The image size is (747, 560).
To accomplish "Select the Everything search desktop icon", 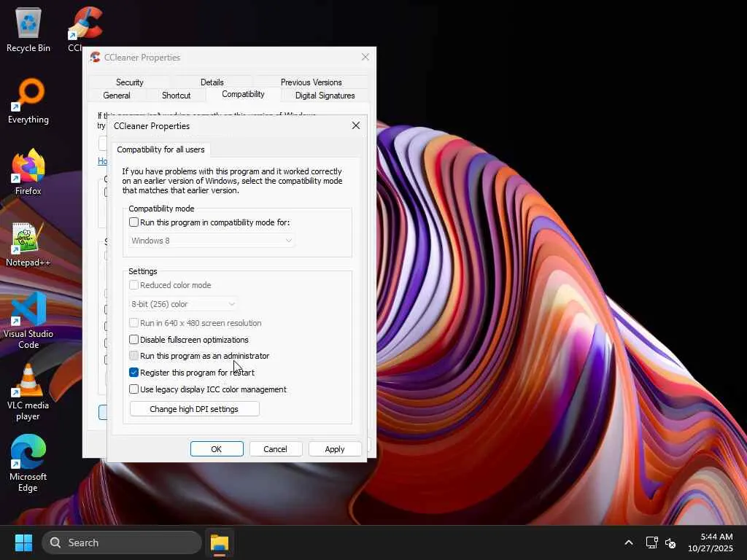I will (28, 101).
